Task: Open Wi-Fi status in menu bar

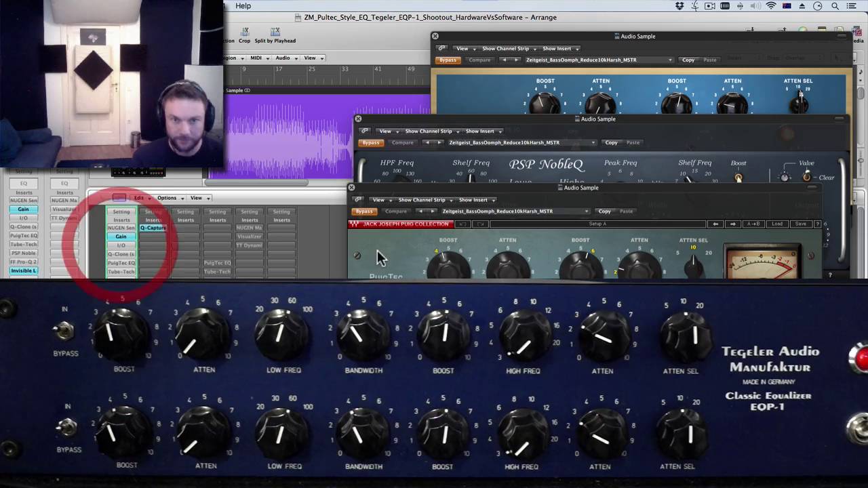Action: pos(771,6)
